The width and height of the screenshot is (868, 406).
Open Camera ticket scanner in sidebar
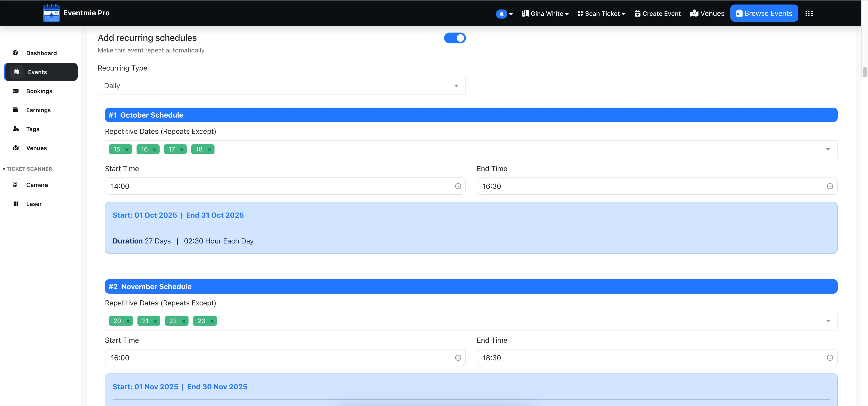[37, 185]
